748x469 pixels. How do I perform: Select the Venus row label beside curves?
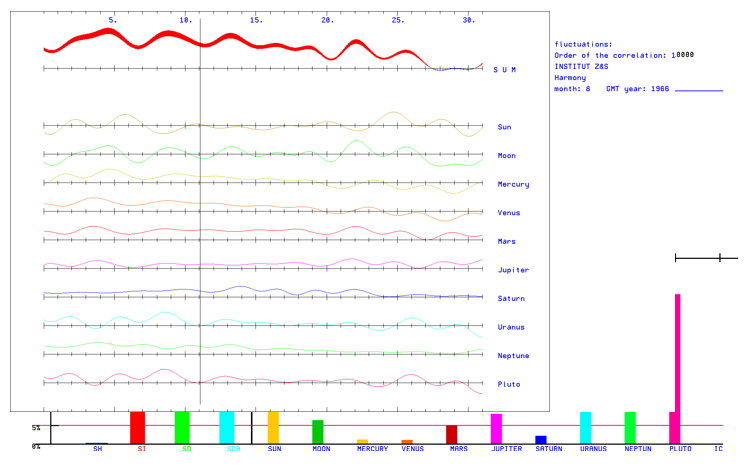(x=509, y=213)
